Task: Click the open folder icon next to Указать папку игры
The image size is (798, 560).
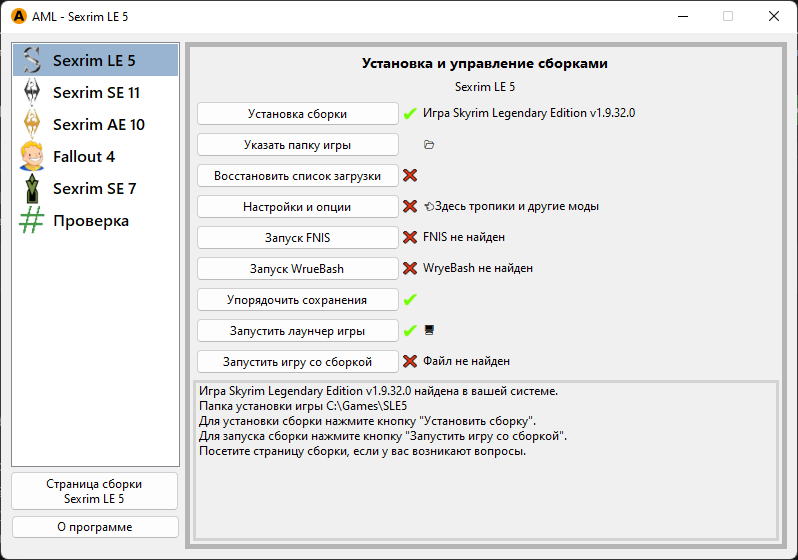Action: tap(429, 145)
